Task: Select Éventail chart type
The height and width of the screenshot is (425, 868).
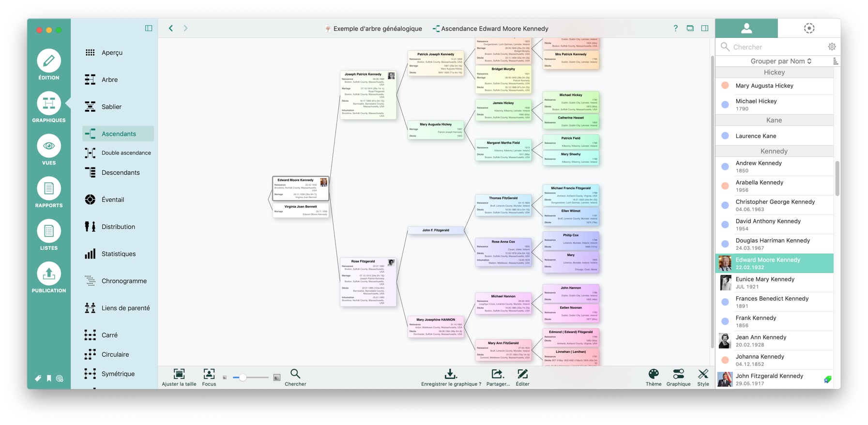Action: click(118, 199)
